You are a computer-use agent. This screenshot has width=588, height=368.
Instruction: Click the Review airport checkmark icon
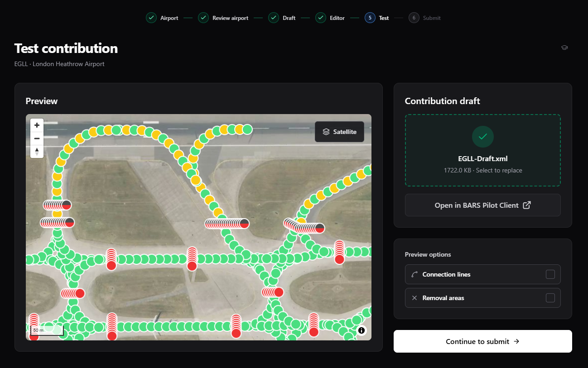203,18
